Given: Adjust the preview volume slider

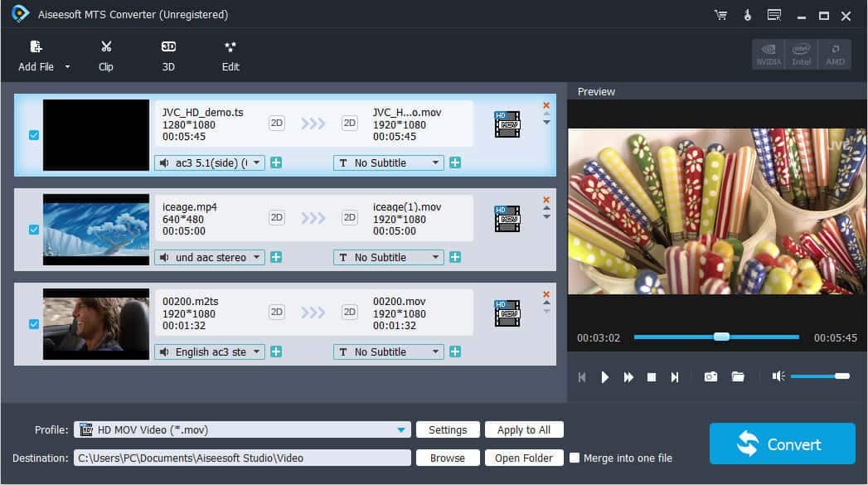Looking at the screenshot, I should pos(820,376).
